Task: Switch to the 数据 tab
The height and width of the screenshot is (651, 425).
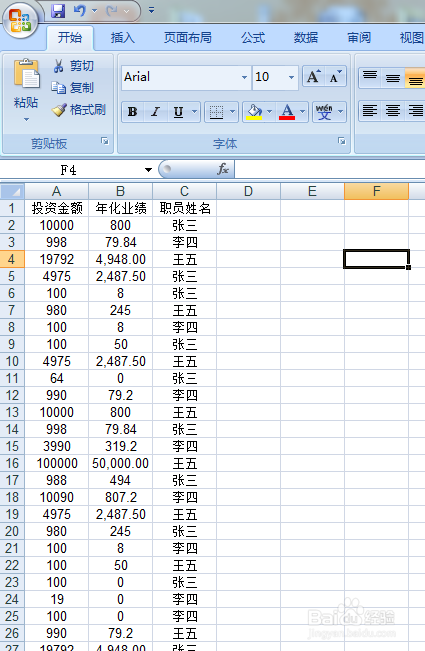Action: 306,38
